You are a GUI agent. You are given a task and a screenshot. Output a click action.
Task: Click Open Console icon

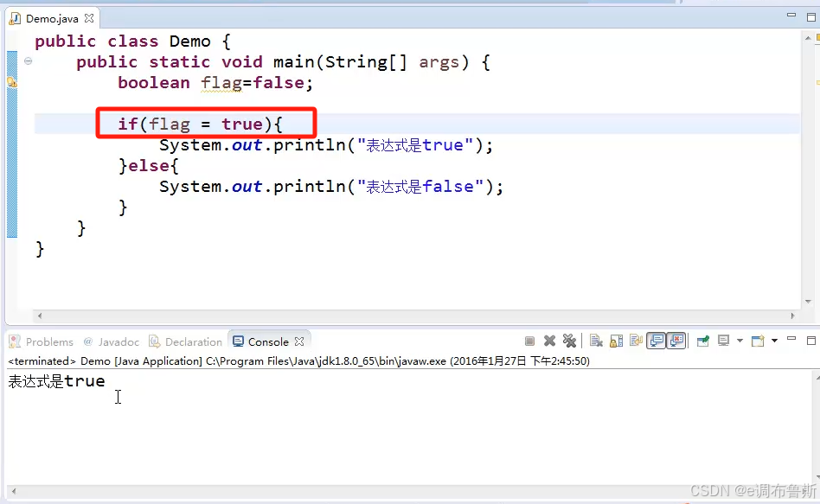coord(758,341)
